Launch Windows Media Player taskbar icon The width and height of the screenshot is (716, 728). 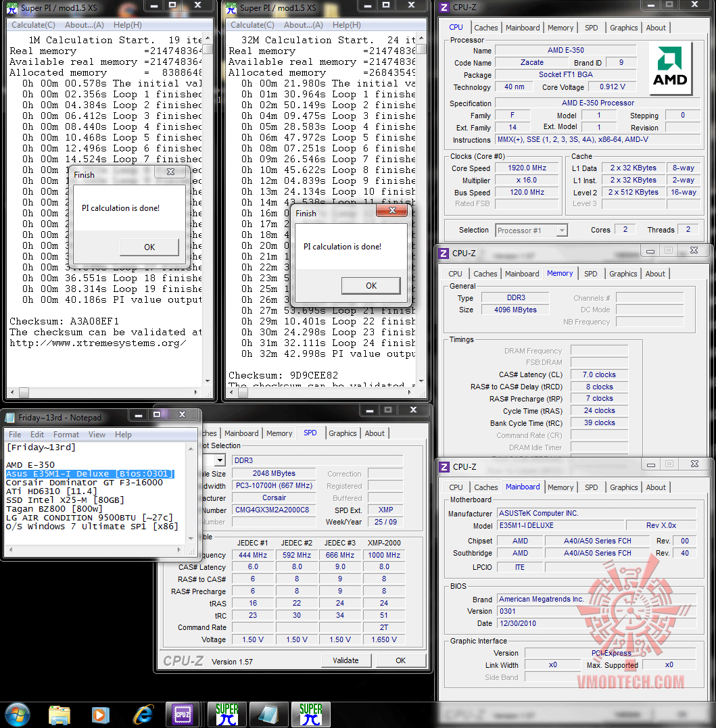[100, 715]
